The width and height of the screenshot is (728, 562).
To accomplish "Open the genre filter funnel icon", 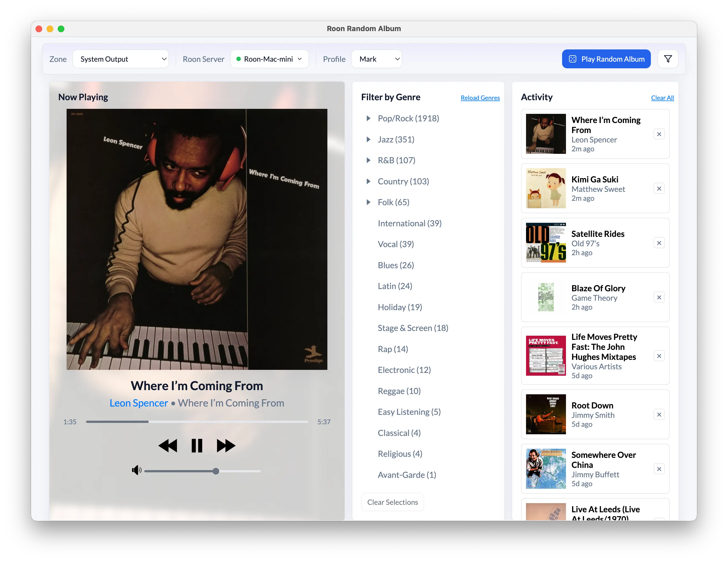I will [668, 59].
